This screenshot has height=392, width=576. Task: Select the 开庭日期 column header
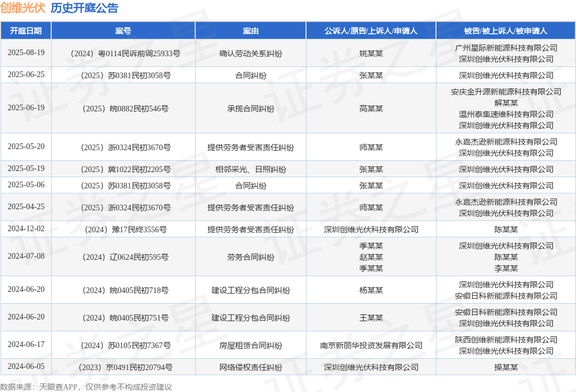point(26,31)
